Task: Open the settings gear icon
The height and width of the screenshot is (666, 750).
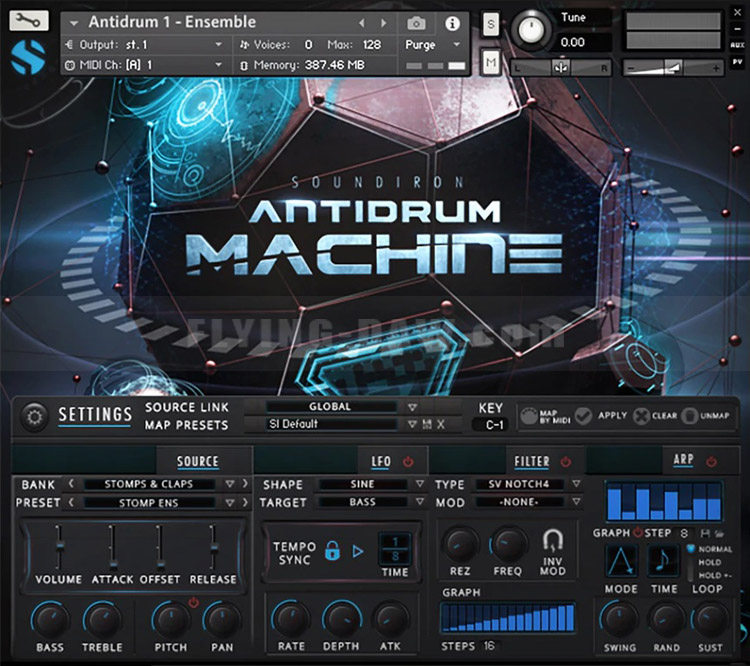Action: 34,417
